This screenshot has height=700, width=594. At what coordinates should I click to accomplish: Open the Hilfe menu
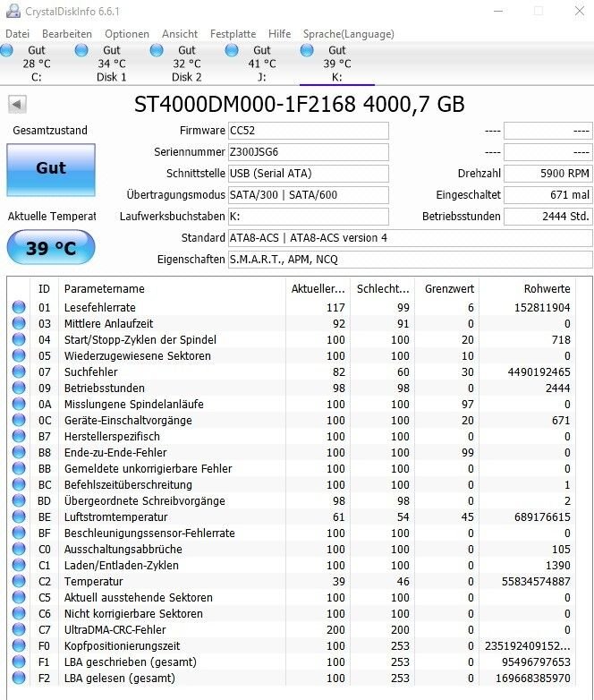click(x=279, y=34)
